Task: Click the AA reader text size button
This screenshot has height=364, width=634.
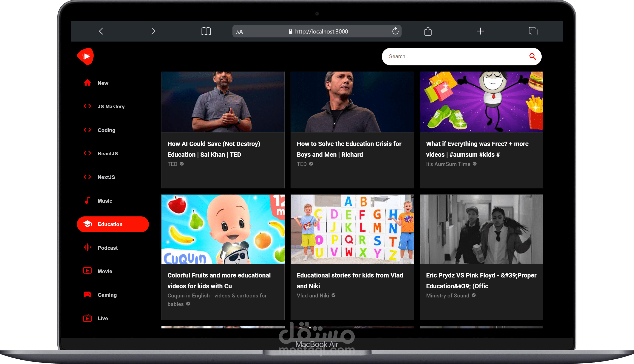Action: [239, 32]
